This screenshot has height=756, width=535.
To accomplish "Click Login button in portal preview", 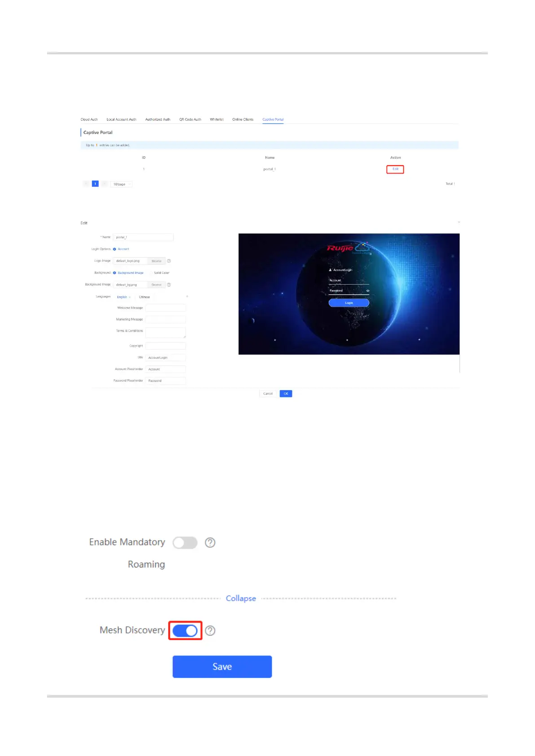I will coord(349,303).
